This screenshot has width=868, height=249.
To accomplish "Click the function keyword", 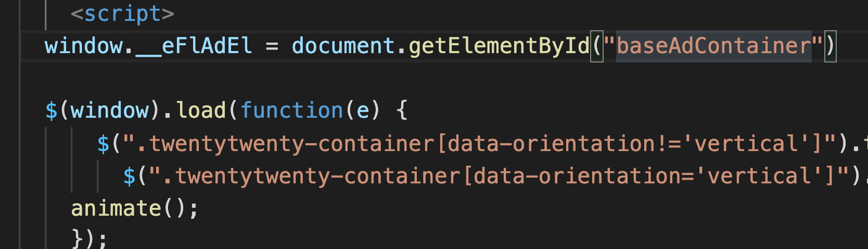I will [x=291, y=110].
